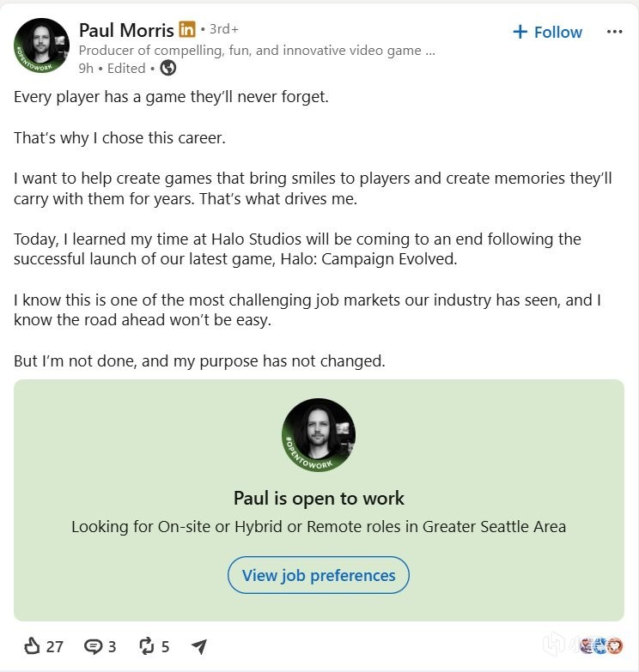Open Paul Morris profile name link
The image size is (639, 672).
pos(126,30)
